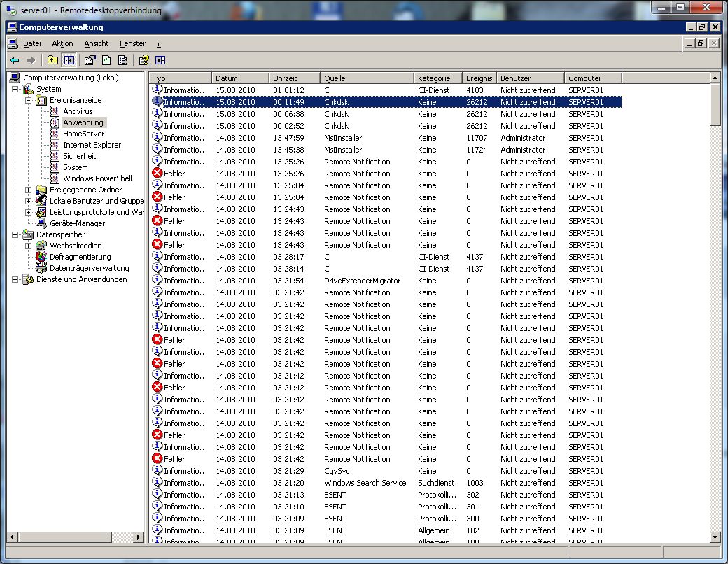Open the Properties toolbar icon

(90, 60)
